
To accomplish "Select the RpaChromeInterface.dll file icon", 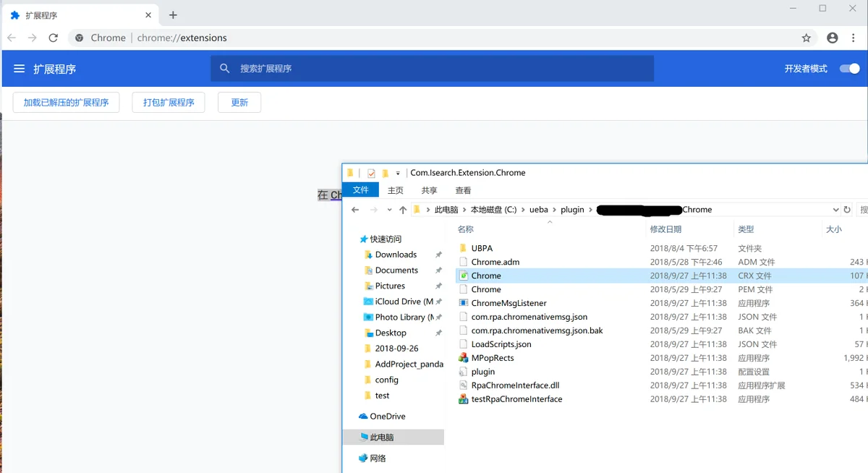I will pos(464,385).
